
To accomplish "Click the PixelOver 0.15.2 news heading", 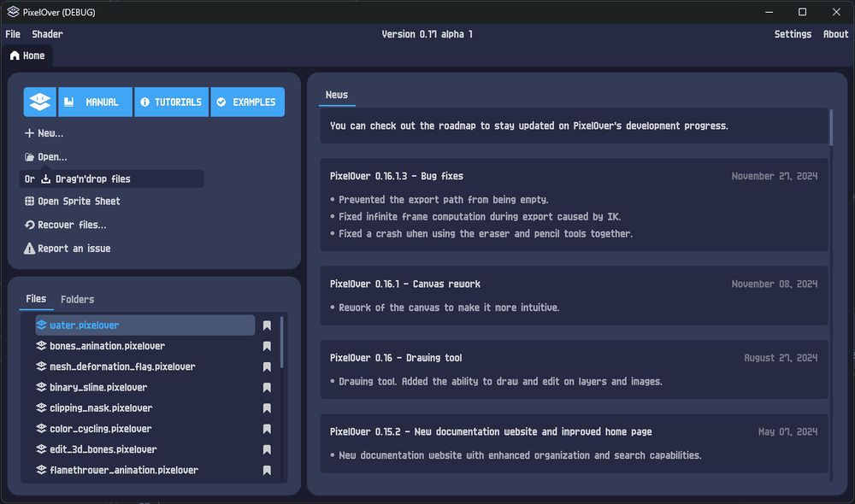I will click(491, 431).
